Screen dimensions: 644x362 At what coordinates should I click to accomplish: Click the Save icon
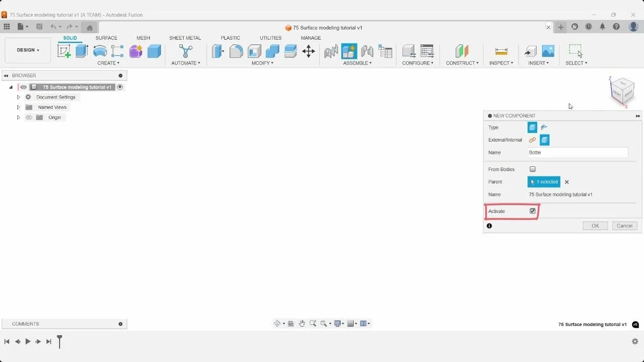click(x=39, y=26)
